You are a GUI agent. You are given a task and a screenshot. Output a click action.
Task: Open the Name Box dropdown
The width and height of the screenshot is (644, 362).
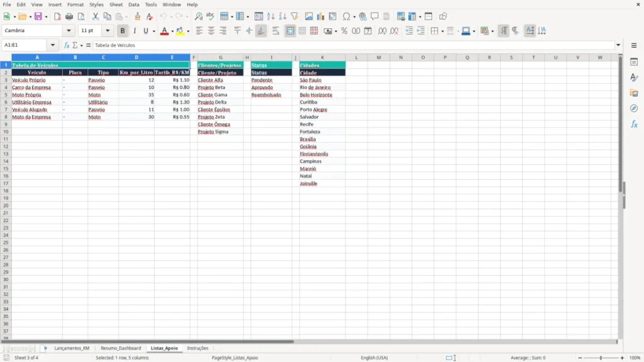pyautogui.click(x=53, y=45)
